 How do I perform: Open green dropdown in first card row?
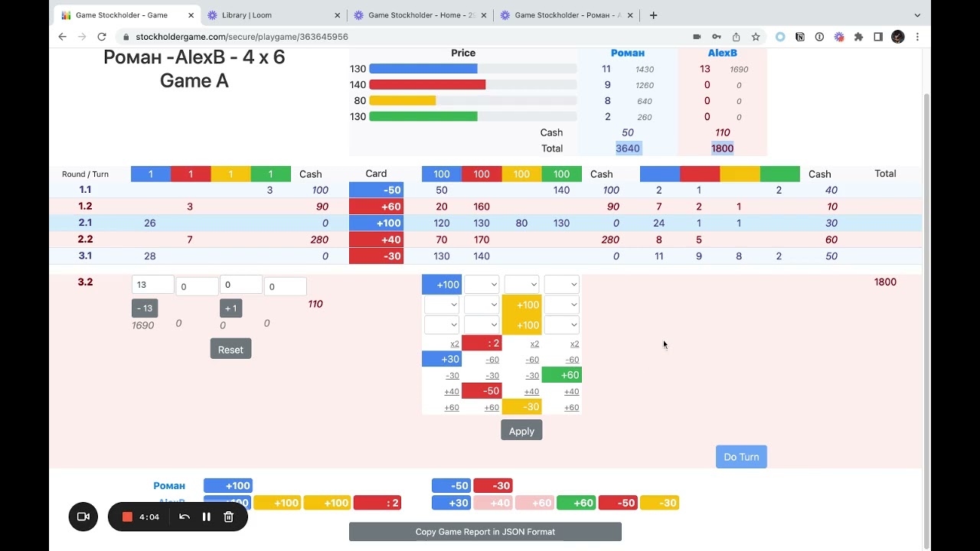click(x=561, y=285)
